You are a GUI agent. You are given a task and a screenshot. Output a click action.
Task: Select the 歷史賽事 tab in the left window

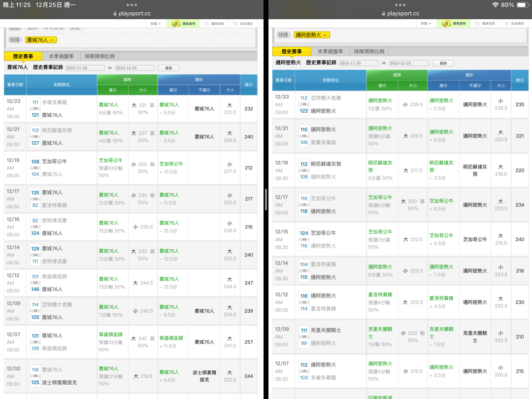[23, 56]
